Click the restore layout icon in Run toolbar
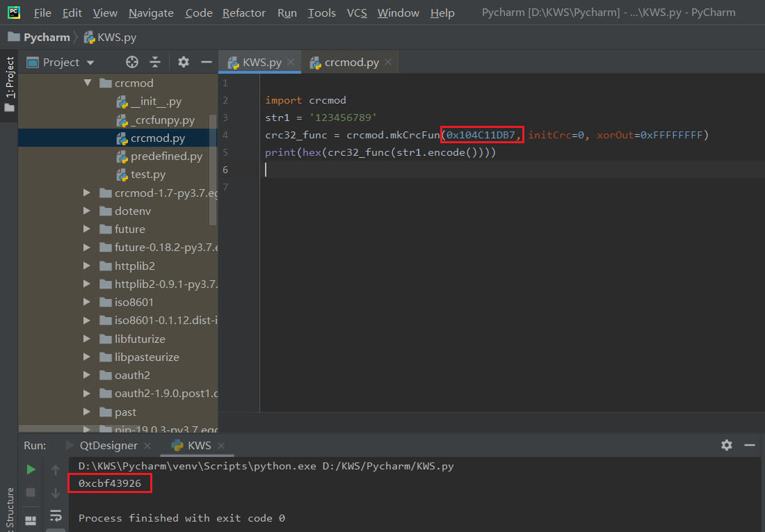 pos(30,521)
